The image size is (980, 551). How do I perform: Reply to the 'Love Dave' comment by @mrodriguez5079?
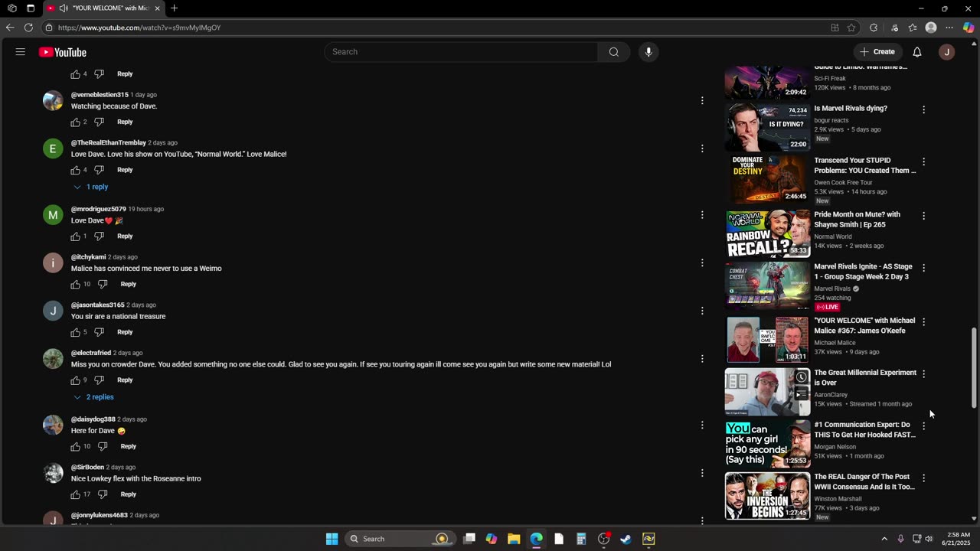(x=125, y=236)
